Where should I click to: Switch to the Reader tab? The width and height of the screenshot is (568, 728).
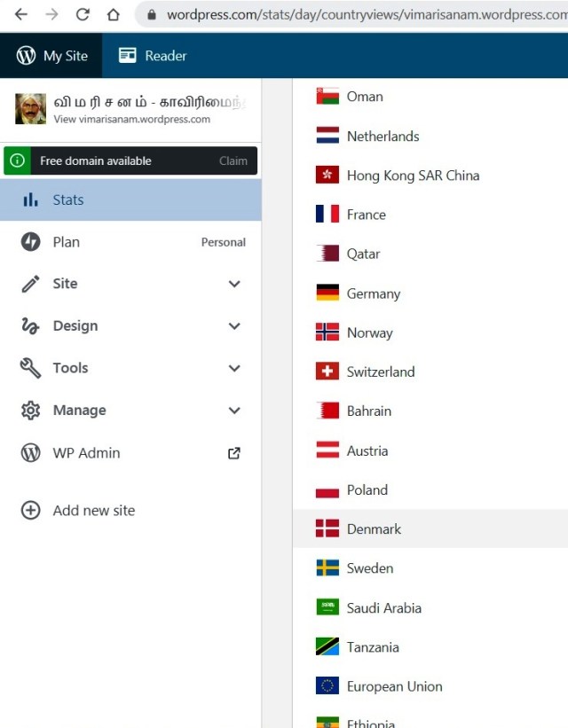click(x=154, y=56)
